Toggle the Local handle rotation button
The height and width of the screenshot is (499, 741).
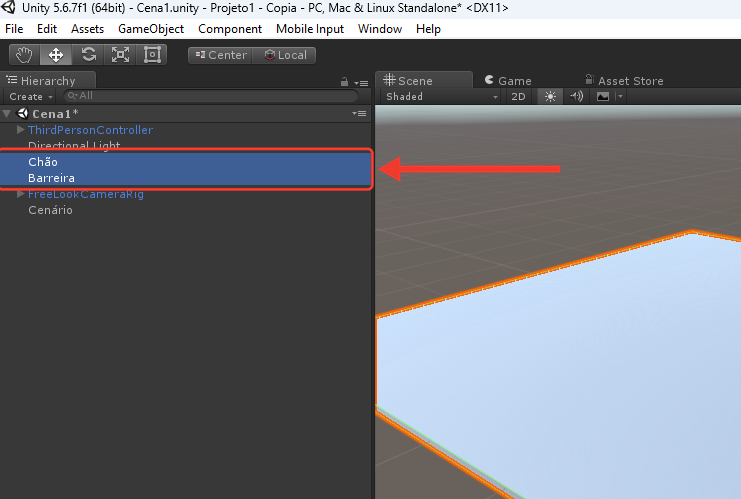pyautogui.click(x=284, y=55)
